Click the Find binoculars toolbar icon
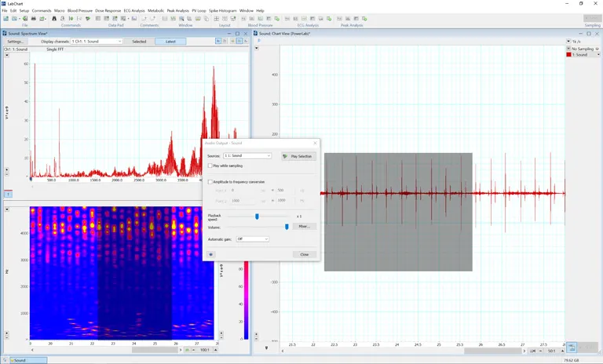603x364 pixels. pyautogui.click(x=54, y=18)
